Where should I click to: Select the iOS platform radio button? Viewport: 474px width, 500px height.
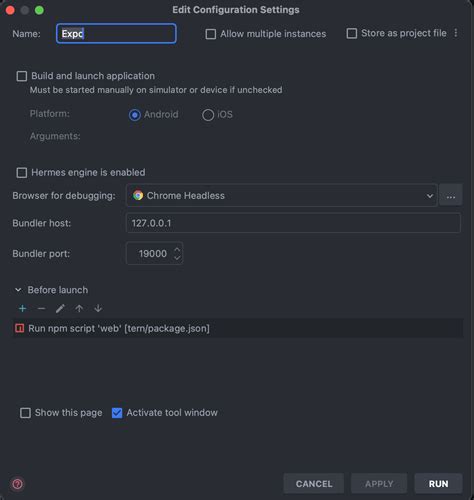click(208, 115)
